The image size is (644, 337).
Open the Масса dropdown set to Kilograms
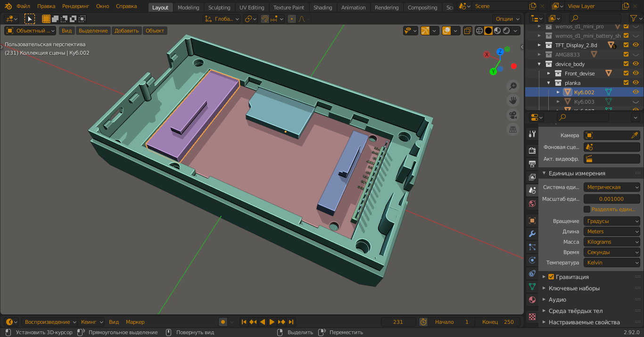point(612,242)
